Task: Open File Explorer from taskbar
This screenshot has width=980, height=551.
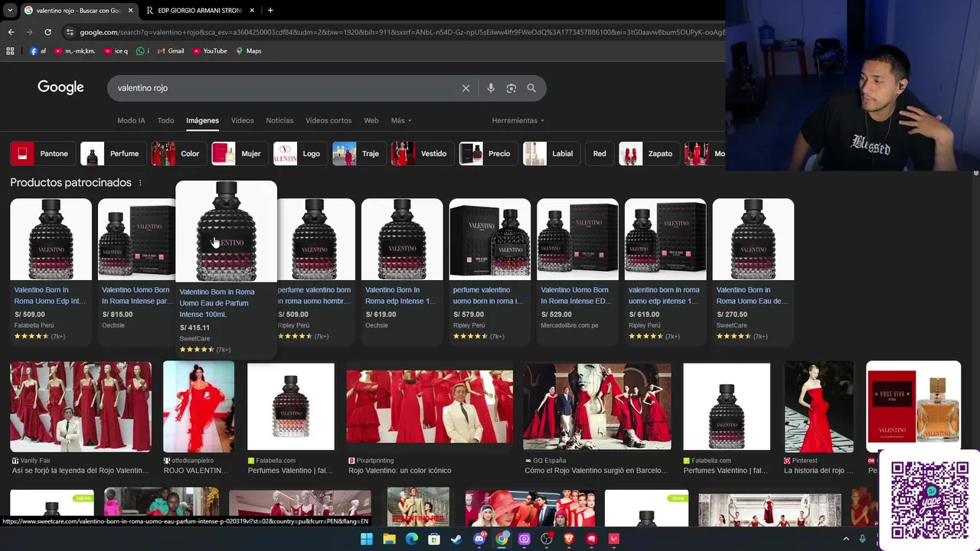Action: (389, 539)
